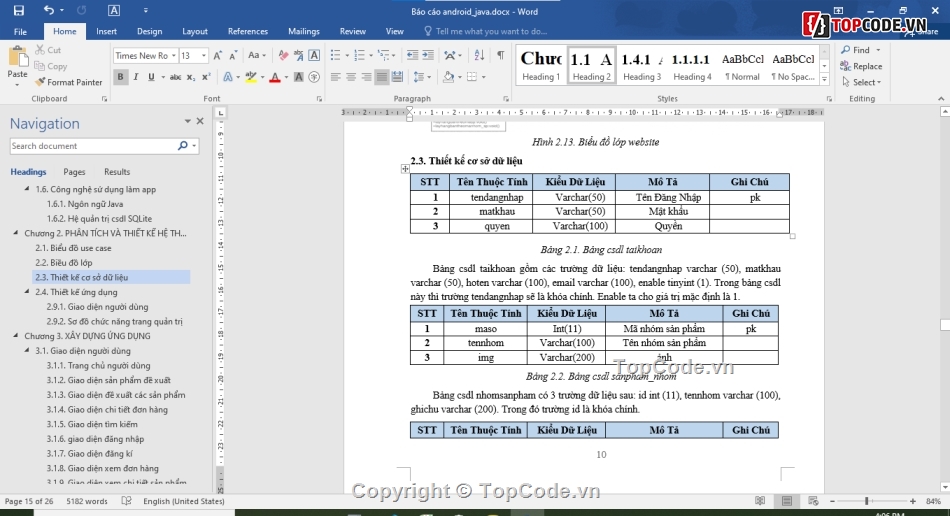
Task: Toggle Italic formatting
Action: click(x=137, y=77)
